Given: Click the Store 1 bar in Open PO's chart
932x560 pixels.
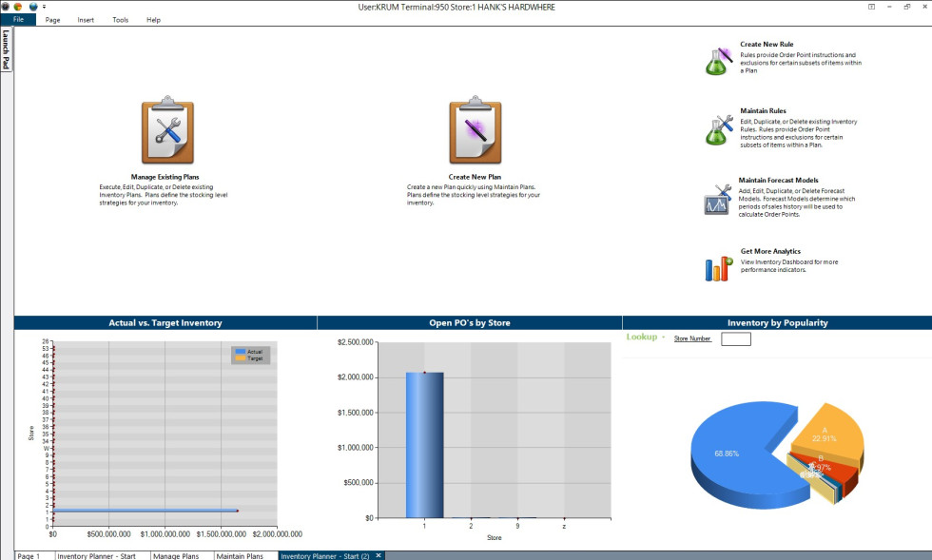Looking at the screenshot, I should 424,445.
